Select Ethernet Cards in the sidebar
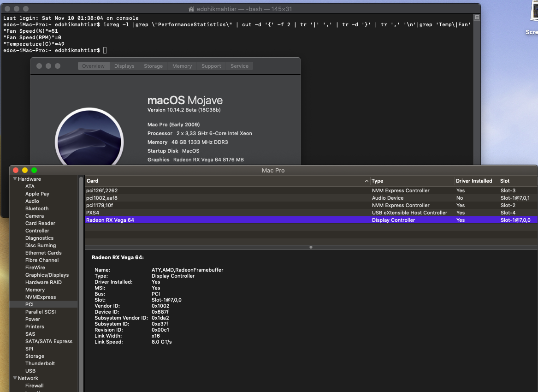The width and height of the screenshot is (538, 392). tap(43, 253)
